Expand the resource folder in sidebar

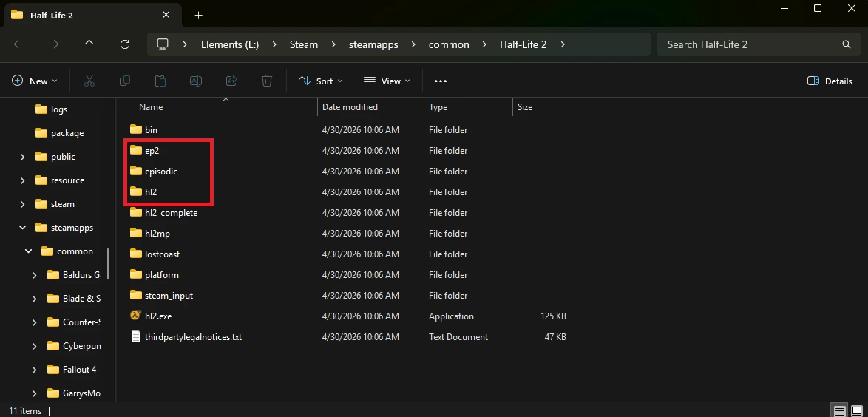click(x=22, y=180)
